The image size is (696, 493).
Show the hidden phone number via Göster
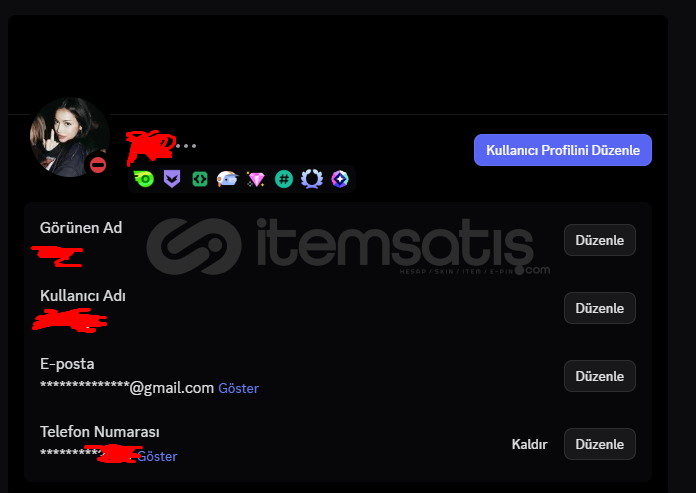pyautogui.click(x=157, y=456)
